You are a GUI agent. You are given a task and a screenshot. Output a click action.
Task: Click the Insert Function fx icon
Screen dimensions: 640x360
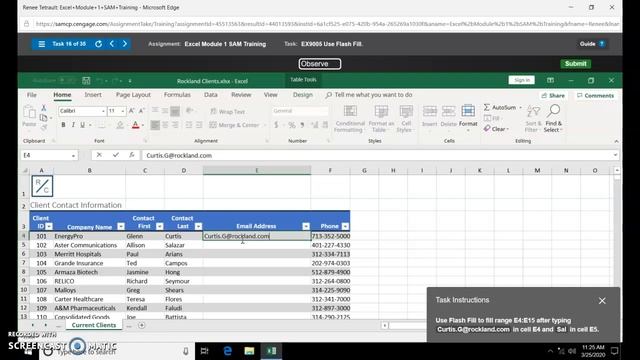[x=131, y=155]
